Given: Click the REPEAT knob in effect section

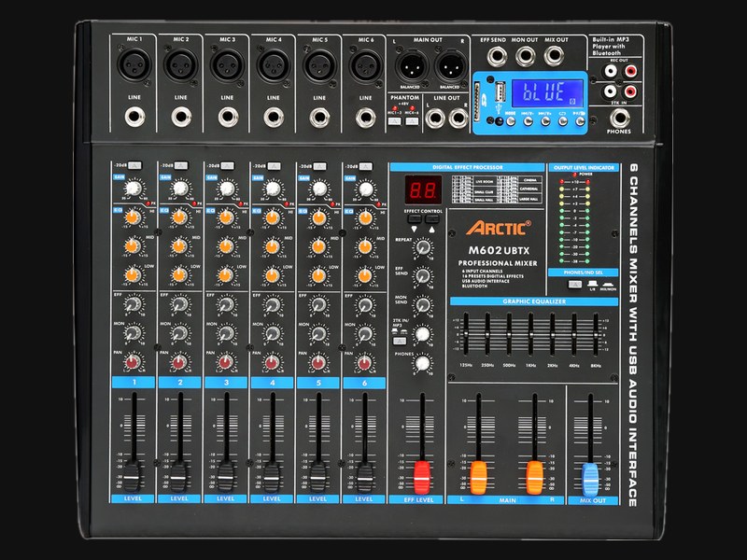Looking at the screenshot, I should (x=423, y=247).
